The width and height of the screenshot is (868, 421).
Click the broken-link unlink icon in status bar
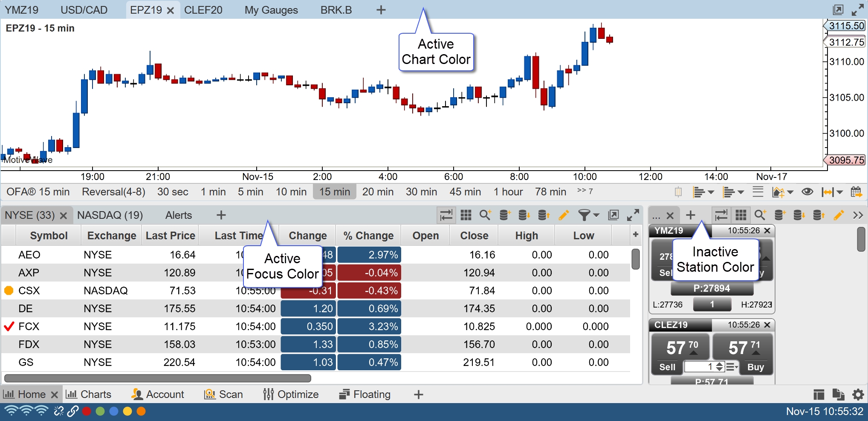click(x=58, y=411)
